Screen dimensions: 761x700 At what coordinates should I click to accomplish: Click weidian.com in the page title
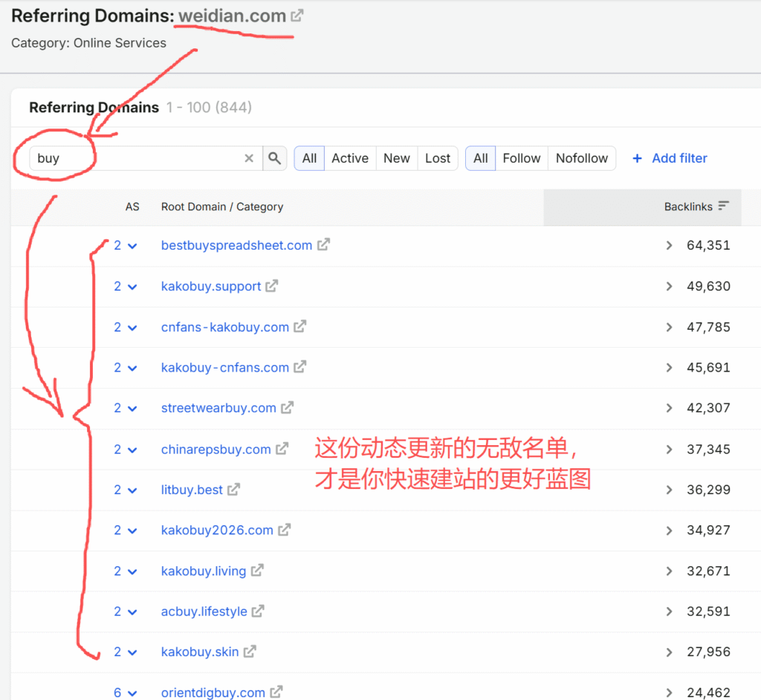click(232, 16)
